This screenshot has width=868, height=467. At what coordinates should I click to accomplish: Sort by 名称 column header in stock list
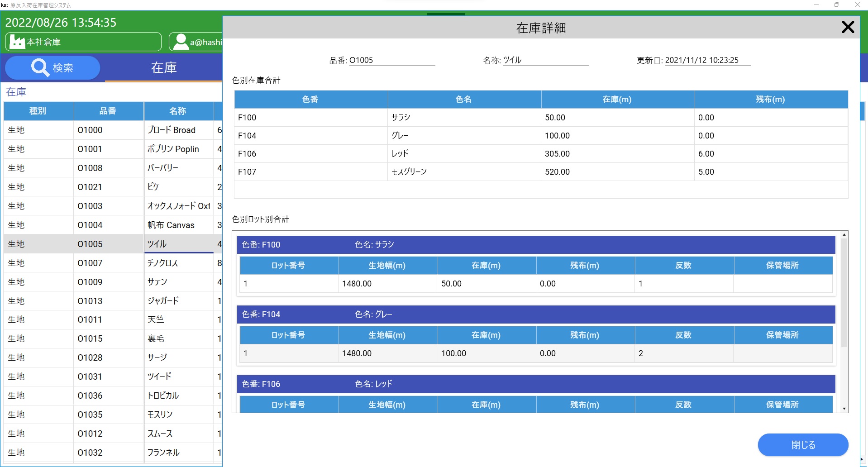(178, 111)
